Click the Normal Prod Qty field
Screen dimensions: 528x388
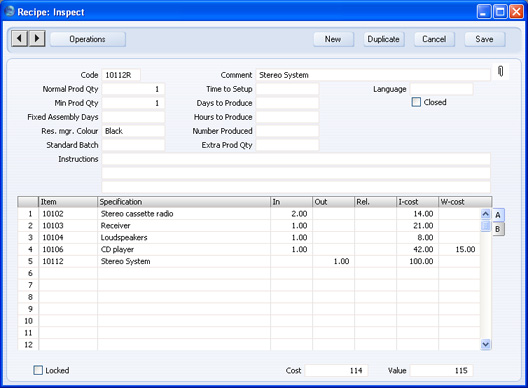click(133, 89)
